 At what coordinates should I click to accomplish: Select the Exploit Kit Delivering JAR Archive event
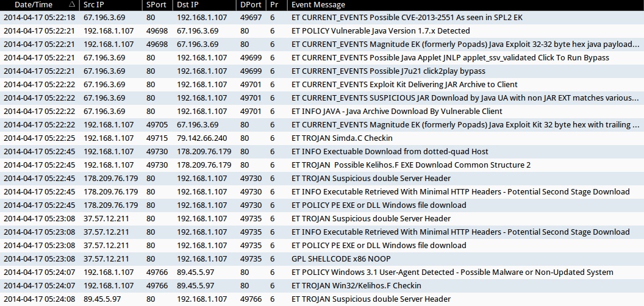pos(404,85)
